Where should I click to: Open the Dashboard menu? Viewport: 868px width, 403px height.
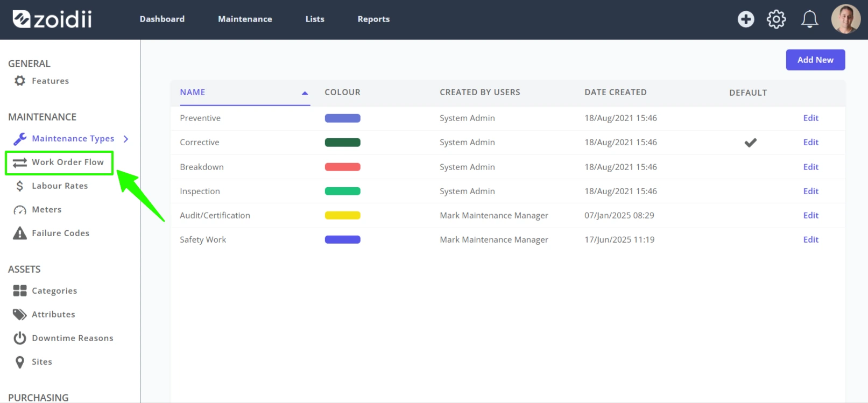coord(162,19)
